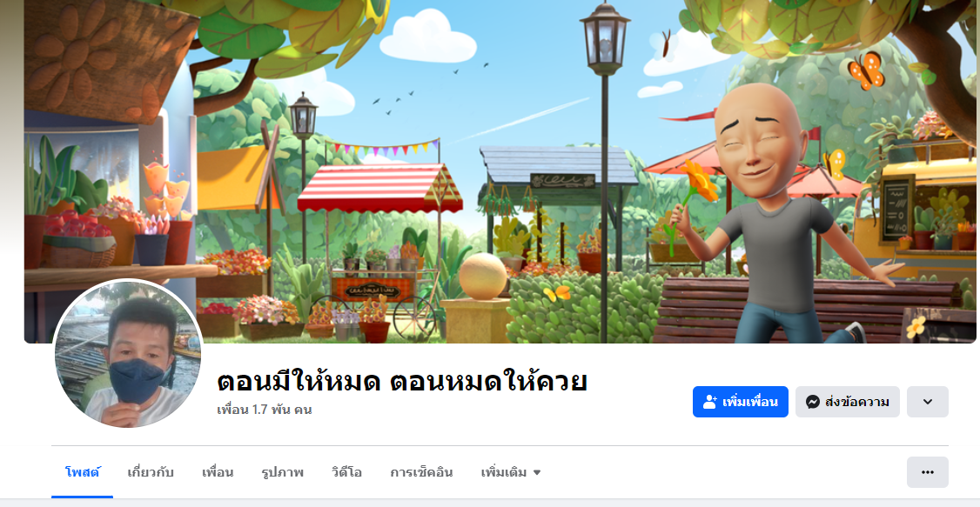Expand the chevron-down button beside ส่งข้อความ
This screenshot has height=507, width=980.
(x=928, y=402)
